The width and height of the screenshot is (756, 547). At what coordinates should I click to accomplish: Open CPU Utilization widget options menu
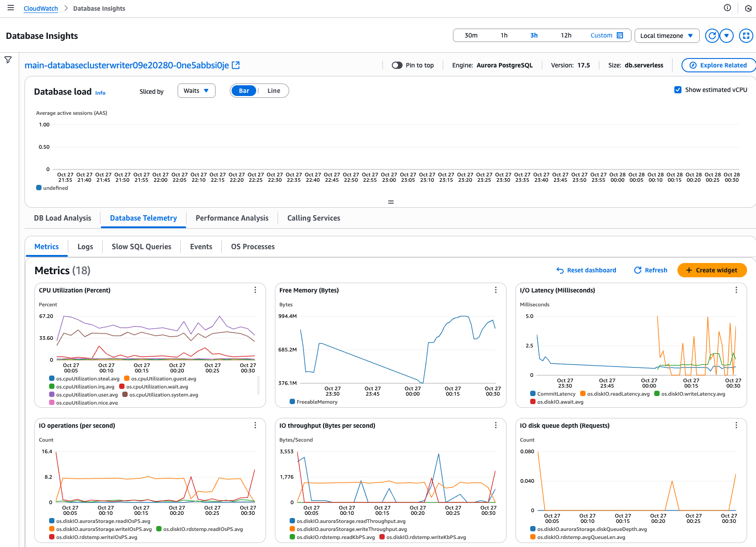tap(255, 290)
